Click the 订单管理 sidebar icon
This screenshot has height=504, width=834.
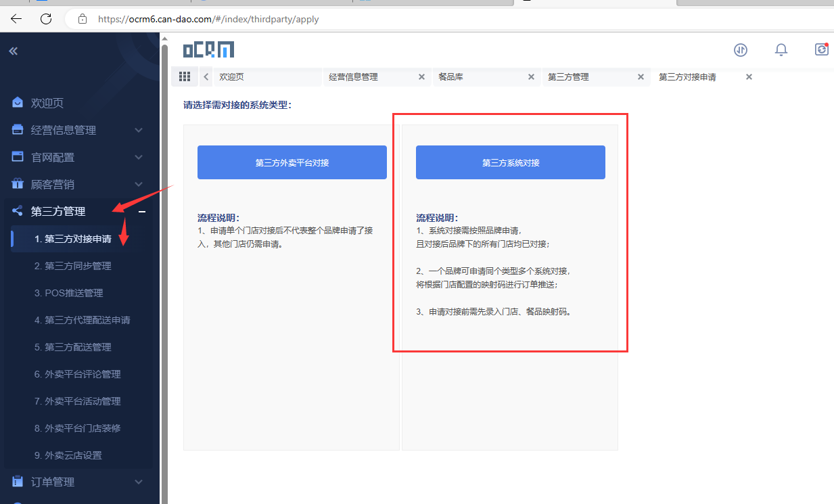[x=18, y=482]
